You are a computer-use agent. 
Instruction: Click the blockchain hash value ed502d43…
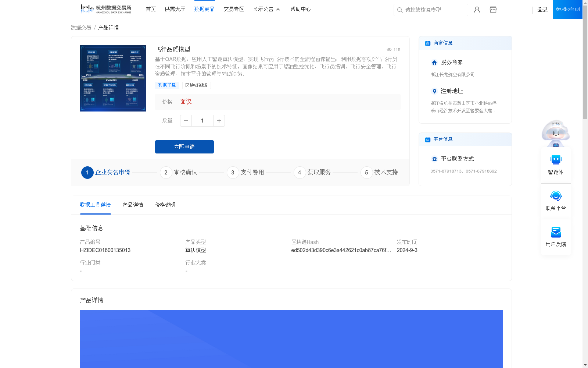point(341,250)
